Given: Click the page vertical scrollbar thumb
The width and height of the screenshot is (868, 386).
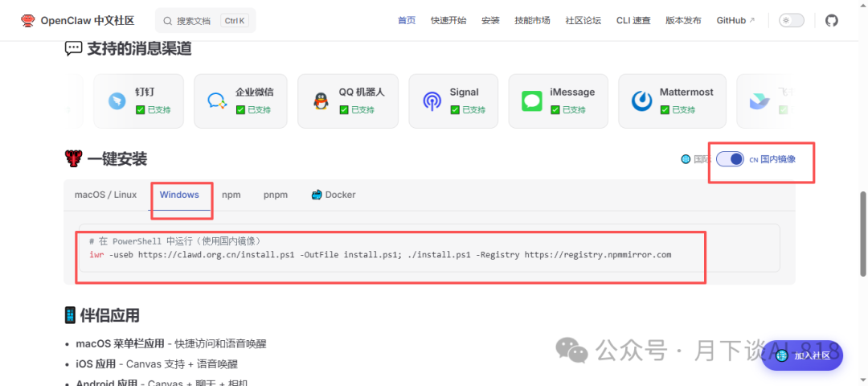Looking at the screenshot, I should click(863, 233).
